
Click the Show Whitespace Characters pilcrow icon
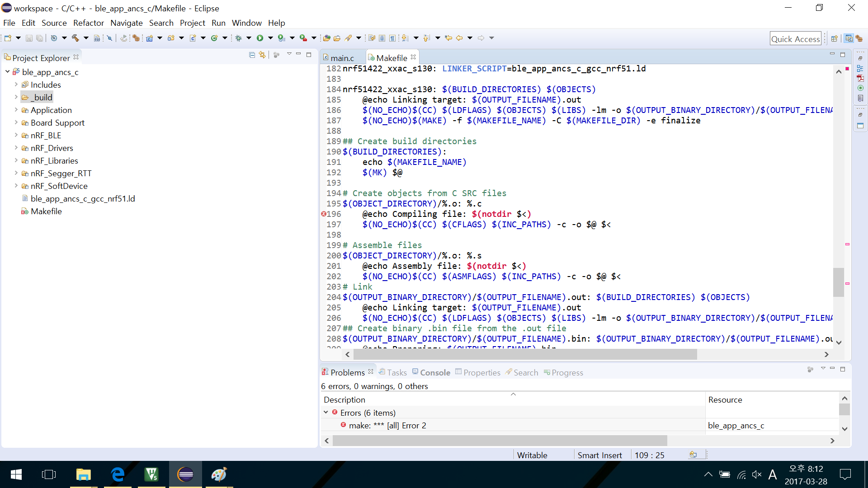(x=392, y=38)
